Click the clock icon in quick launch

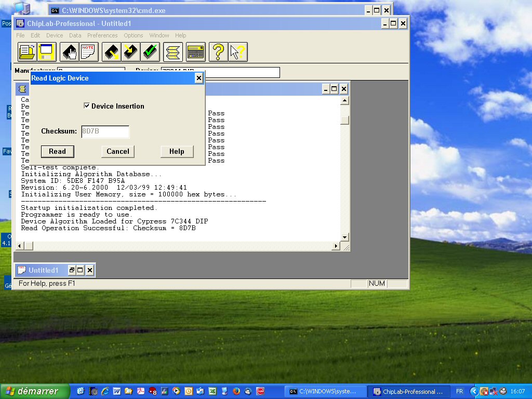[x=188, y=391]
